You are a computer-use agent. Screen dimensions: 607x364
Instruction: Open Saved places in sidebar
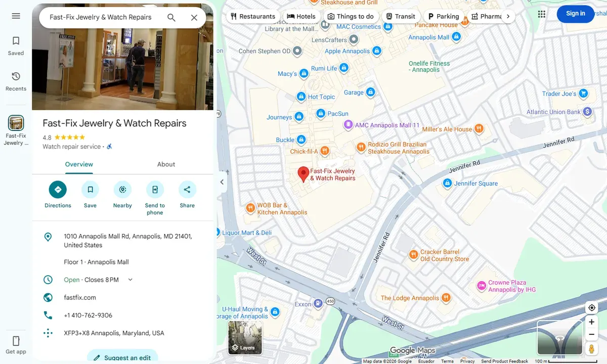(x=16, y=45)
